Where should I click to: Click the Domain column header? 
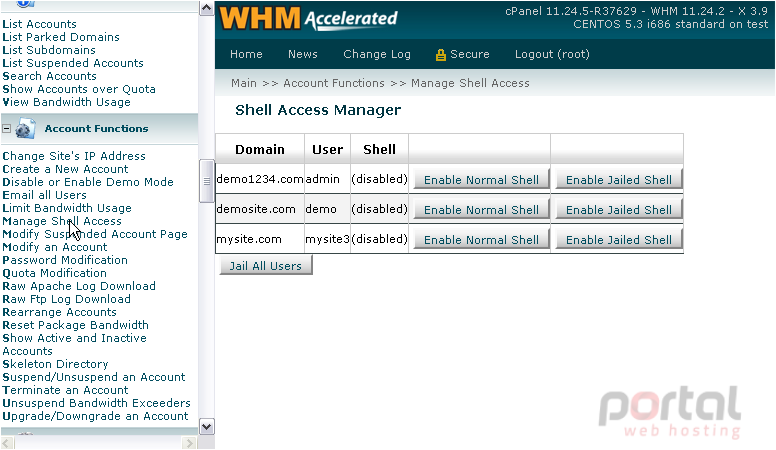260,150
